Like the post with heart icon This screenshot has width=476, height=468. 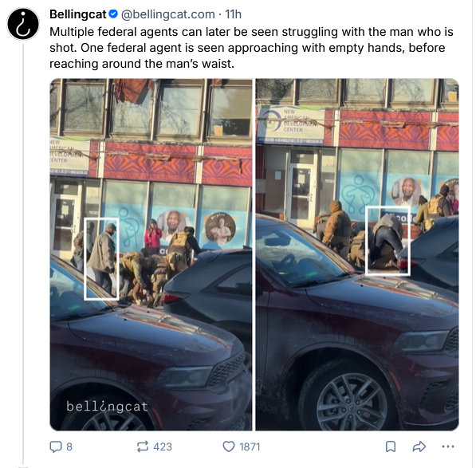point(229,446)
